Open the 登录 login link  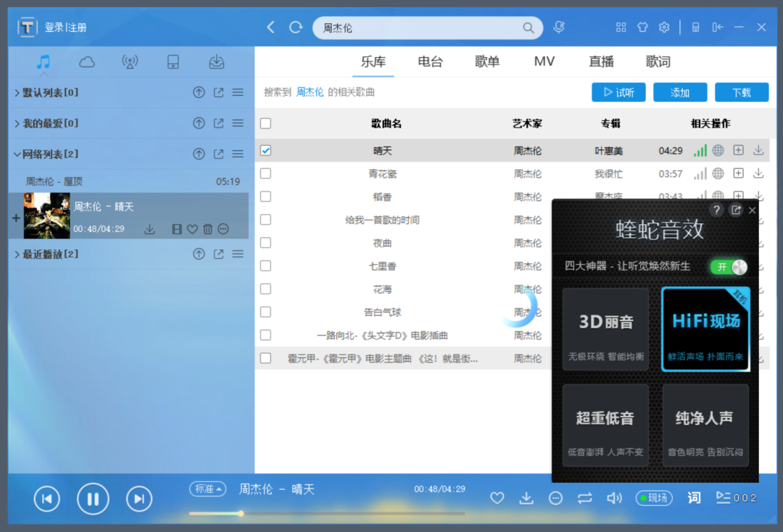[x=54, y=28]
